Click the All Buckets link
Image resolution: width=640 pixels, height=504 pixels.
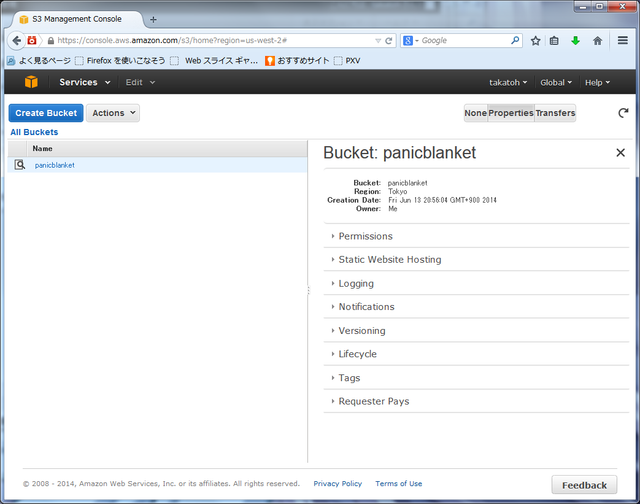pyautogui.click(x=34, y=132)
